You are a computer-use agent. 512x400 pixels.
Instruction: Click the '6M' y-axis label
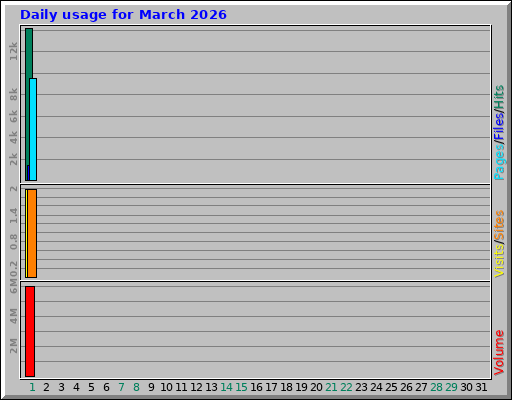(13, 286)
